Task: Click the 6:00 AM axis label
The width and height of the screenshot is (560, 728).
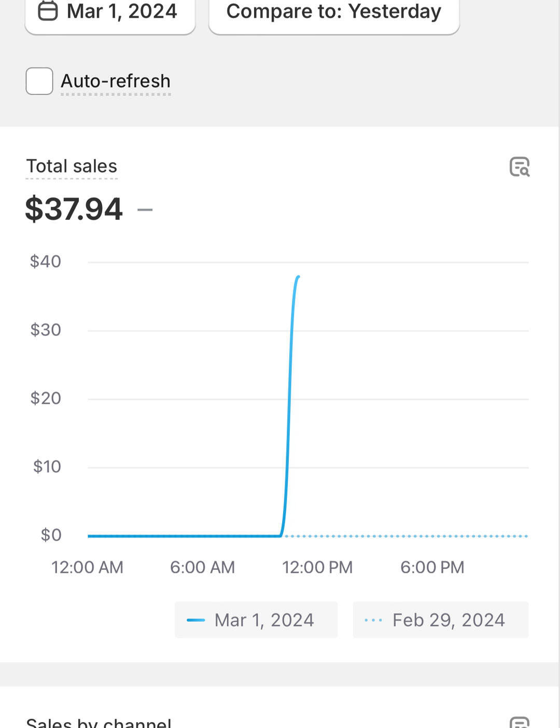Action: point(202,567)
